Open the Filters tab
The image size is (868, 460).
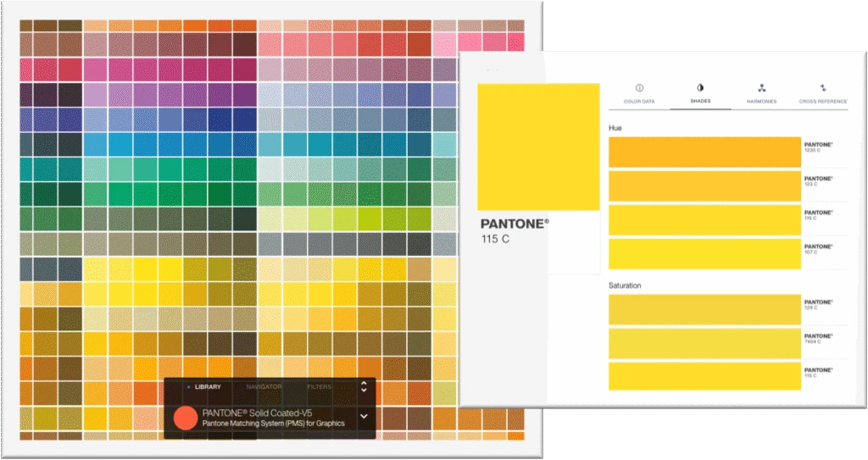[319, 387]
